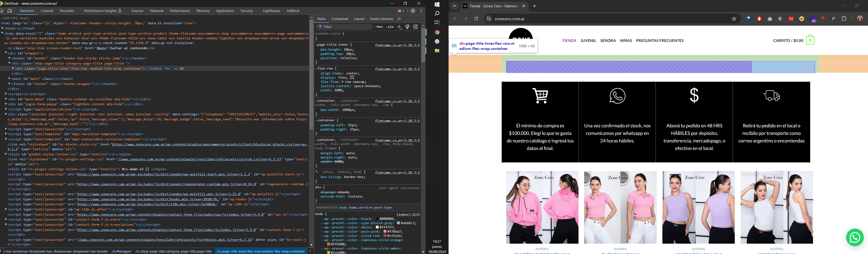
Task: Open the AdBlock tab in DevTools
Action: point(293,11)
